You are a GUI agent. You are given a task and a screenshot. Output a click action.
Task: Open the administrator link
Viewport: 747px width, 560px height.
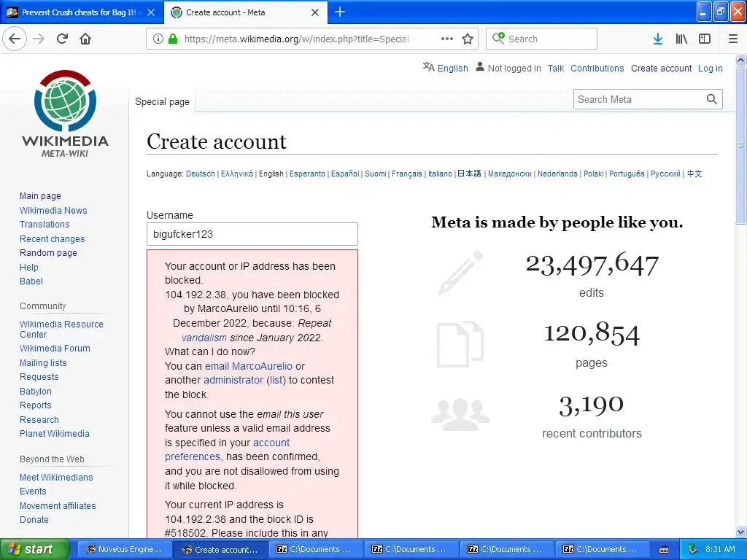233,380
